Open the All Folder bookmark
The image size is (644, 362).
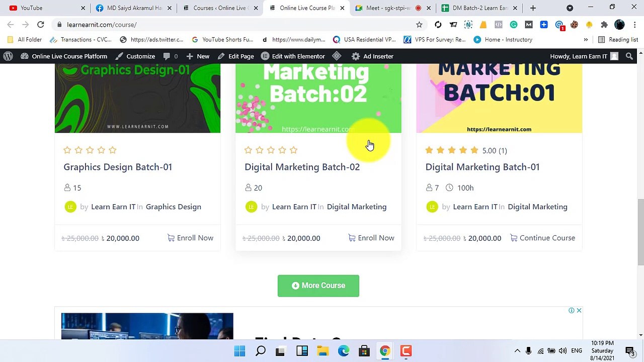click(25, 40)
